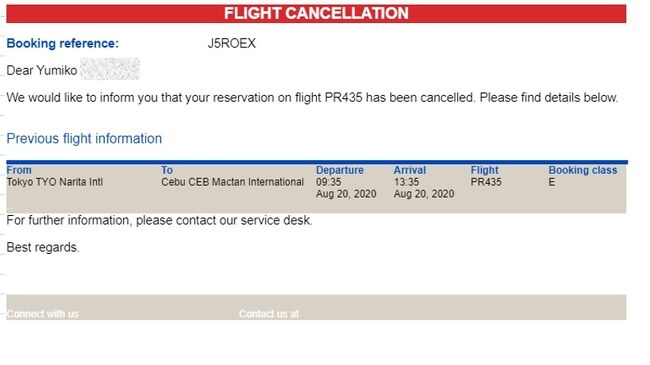The width and height of the screenshot is (650, 365).
Task: Click the Connect with us footer text
Action: (42, 314)
